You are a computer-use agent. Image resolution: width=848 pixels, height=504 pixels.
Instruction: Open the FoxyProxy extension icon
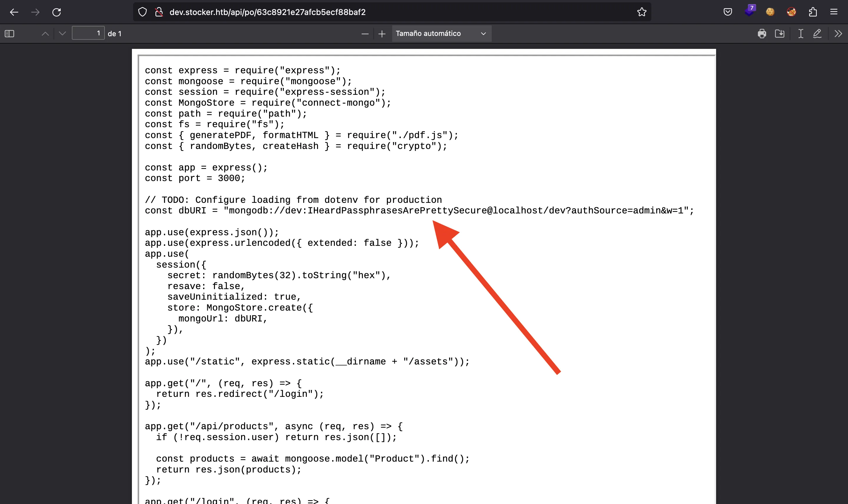pos(791,12)
